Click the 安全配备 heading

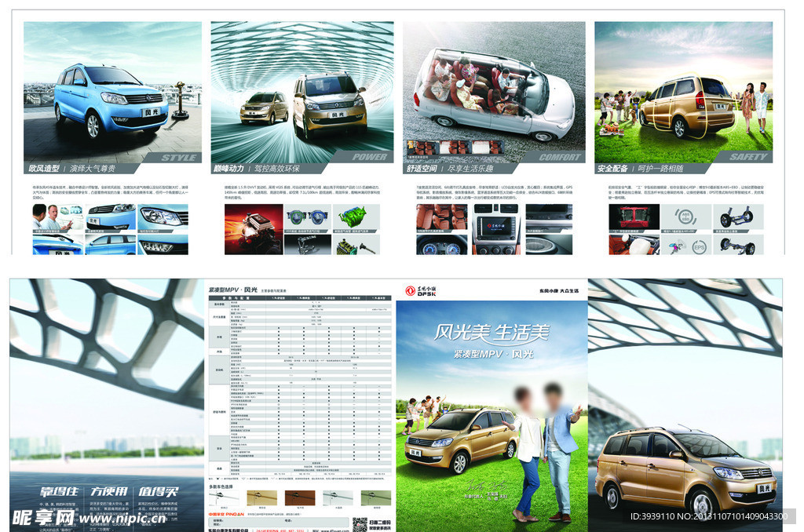pos(612,168)
